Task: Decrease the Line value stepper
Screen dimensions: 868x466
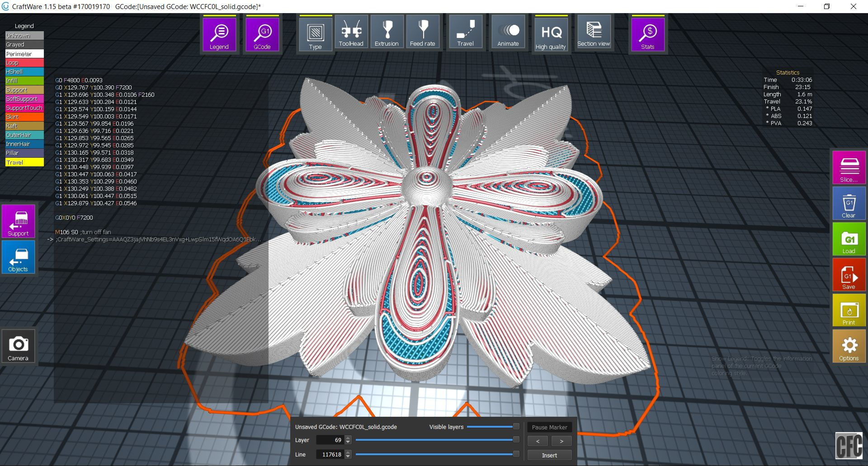Action: 348,457
